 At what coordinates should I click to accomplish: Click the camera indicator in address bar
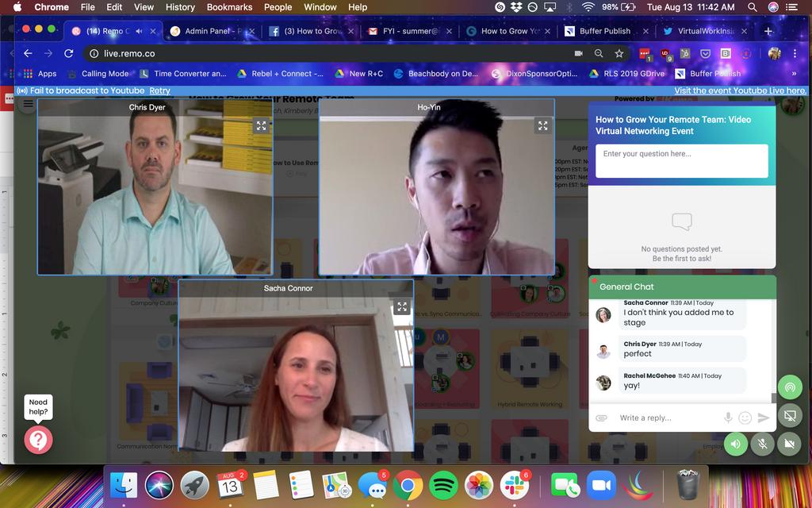[x=578, y=53]
